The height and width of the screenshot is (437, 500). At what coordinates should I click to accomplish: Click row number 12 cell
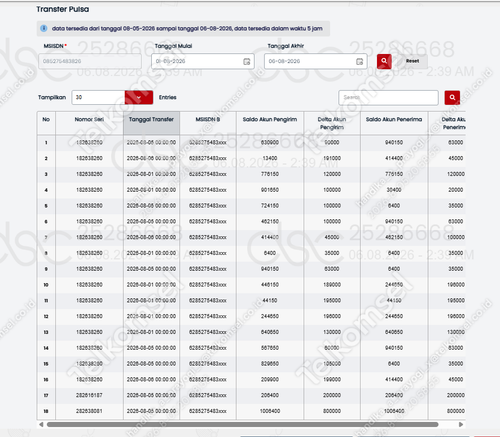(46, 316)
